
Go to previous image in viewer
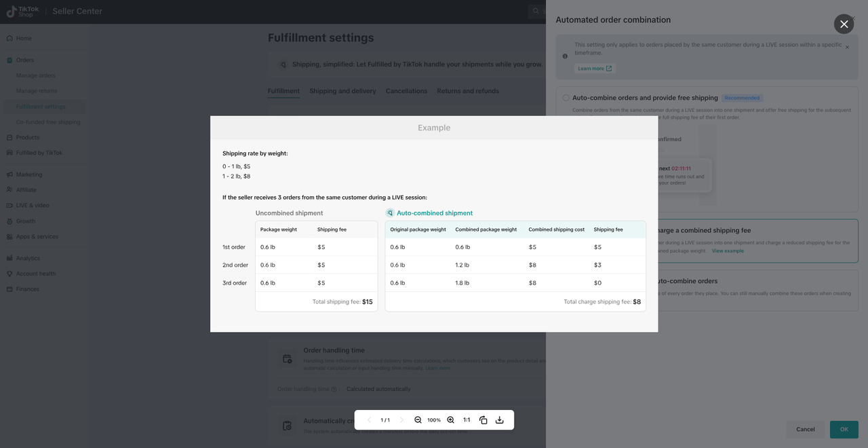point(369,420)
